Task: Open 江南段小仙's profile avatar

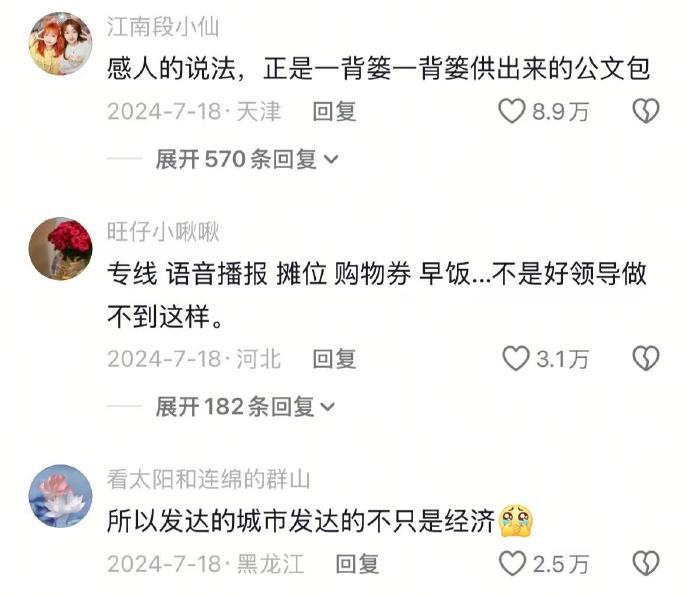Action: pyautogui.click(x=60, y=44)
